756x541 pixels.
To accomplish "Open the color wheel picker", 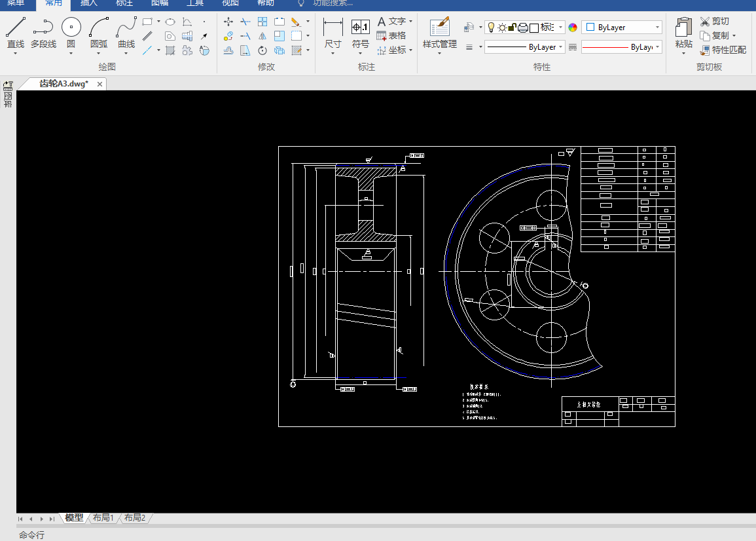I will [573, 28].
